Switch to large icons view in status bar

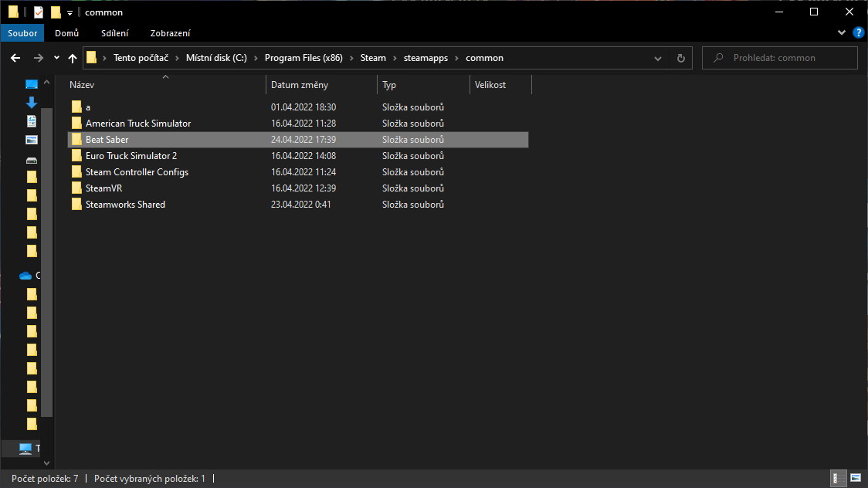point(856,478)
